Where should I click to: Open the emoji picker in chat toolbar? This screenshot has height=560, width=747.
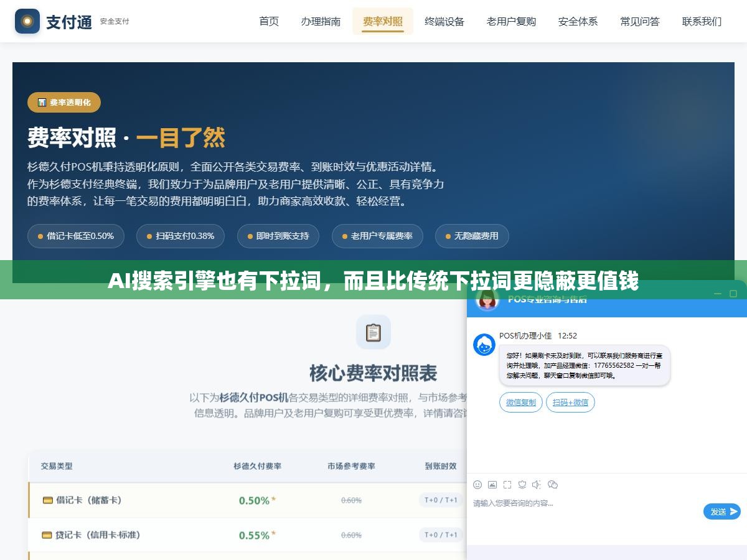click(x=477, y=485)
